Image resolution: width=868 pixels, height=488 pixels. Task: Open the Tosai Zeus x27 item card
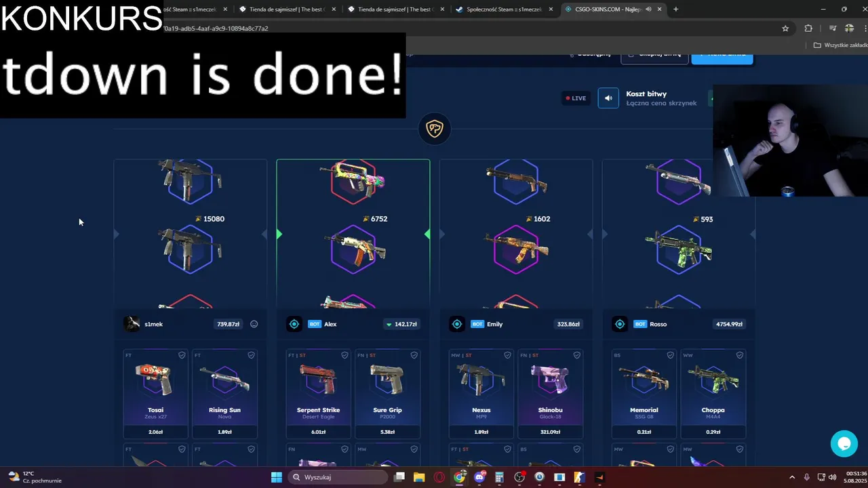[155, 394]
